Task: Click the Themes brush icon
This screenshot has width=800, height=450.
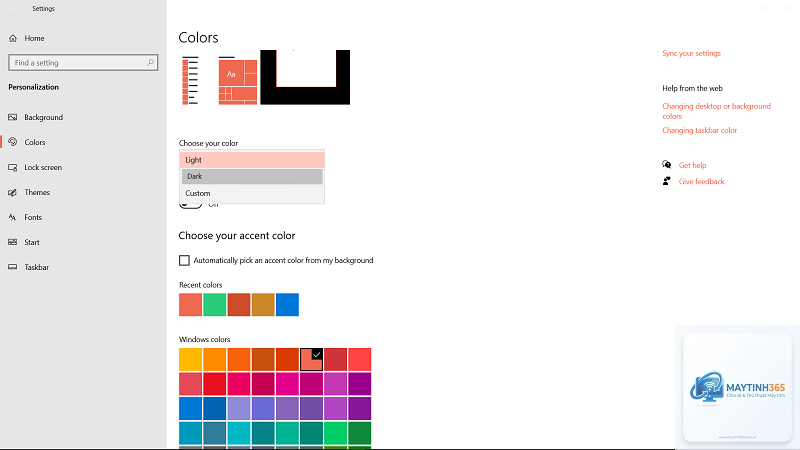Action: 13,192
